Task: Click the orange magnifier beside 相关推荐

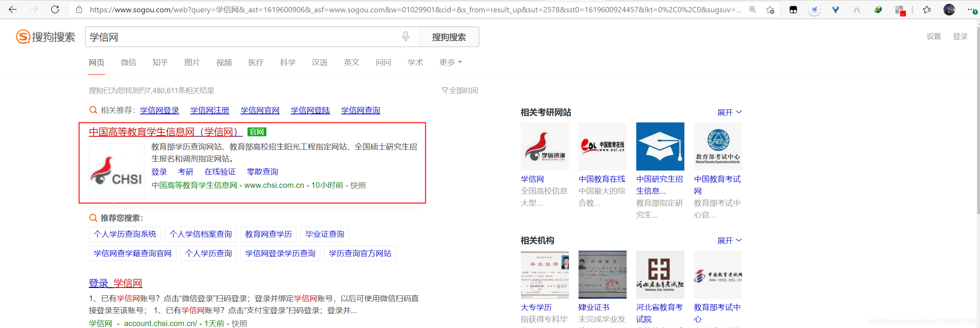Action: 93,110
